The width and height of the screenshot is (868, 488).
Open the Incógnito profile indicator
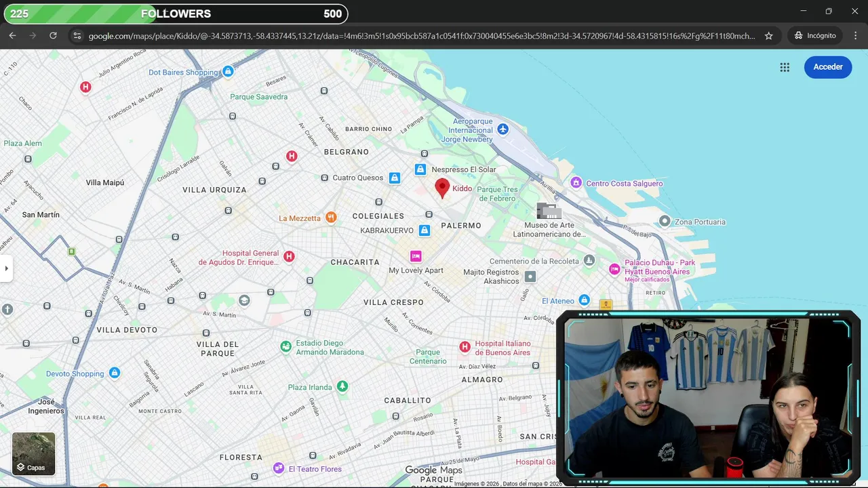tap(815, 35)
